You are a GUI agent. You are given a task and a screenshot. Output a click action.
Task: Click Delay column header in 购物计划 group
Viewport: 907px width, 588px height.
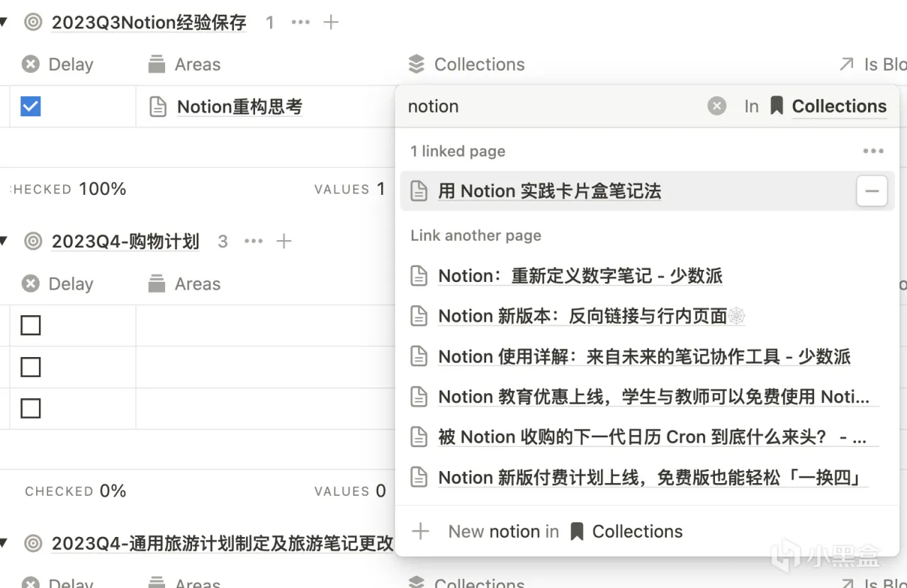pos(57,284)
